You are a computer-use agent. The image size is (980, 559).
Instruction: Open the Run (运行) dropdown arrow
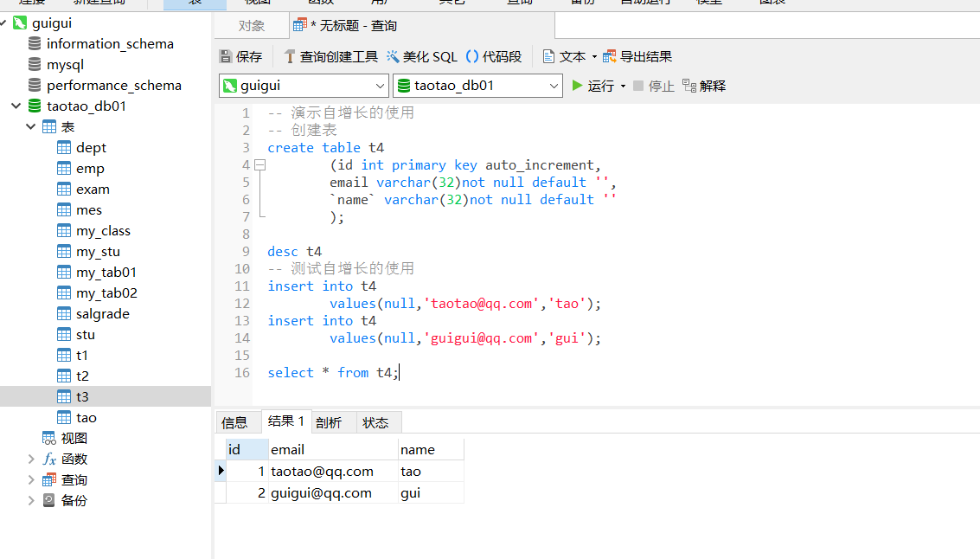pyautogui.click(x=623, y=87)
